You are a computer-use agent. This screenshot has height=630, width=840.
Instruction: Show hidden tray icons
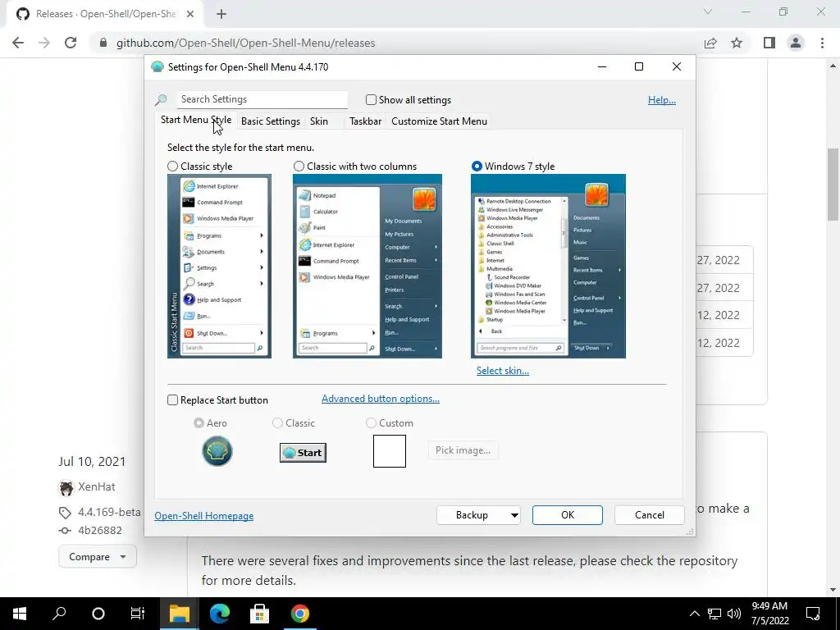coord(694,614)
